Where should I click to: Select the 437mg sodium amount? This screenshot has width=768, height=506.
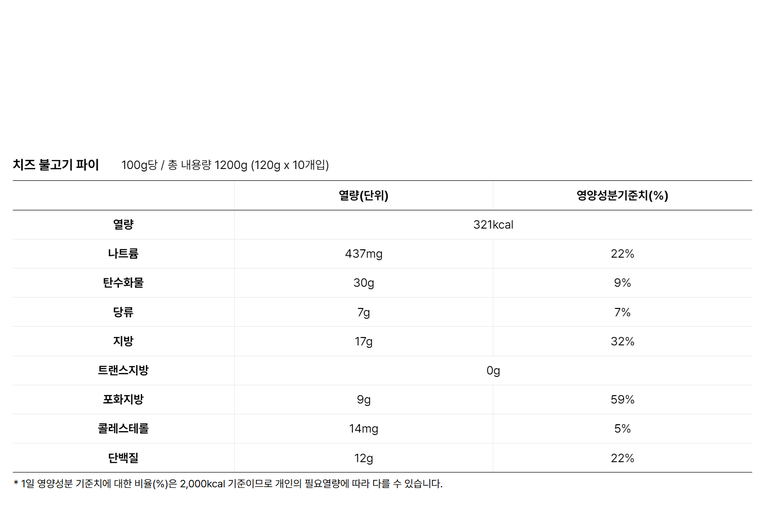click(x=363, y=254)
